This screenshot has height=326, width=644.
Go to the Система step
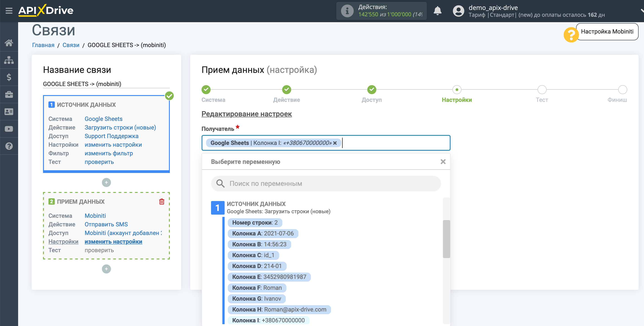pyautogui.click(x=206, y=89)
